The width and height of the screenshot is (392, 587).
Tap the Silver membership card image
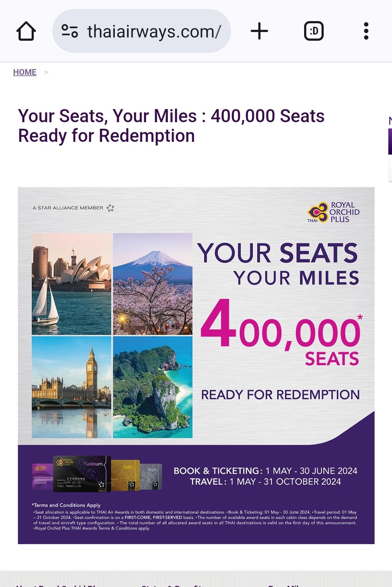151,476
